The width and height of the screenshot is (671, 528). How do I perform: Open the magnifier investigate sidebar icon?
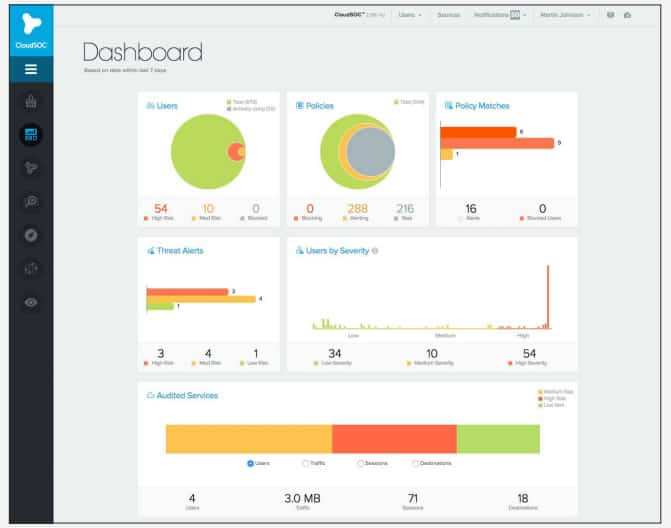[31, 201]
